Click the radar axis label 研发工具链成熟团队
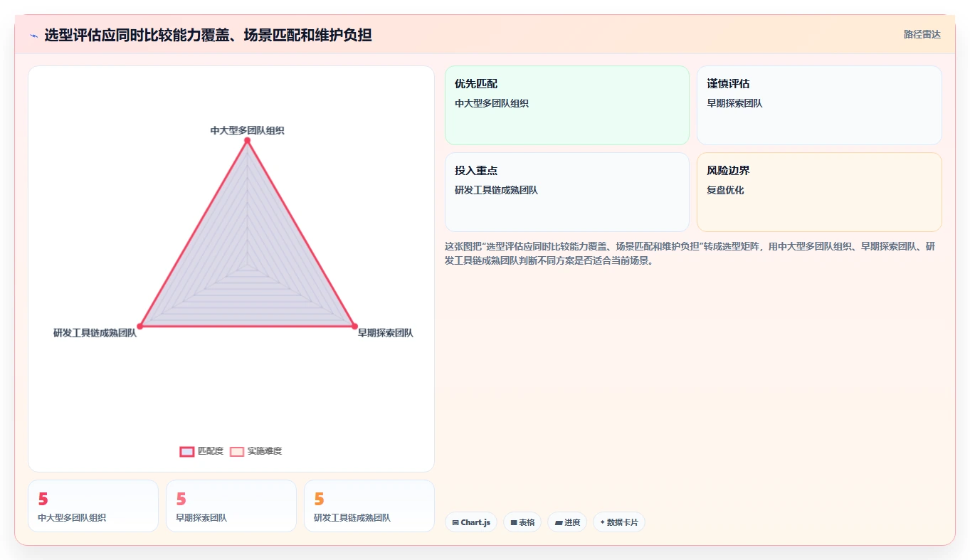 95,333
